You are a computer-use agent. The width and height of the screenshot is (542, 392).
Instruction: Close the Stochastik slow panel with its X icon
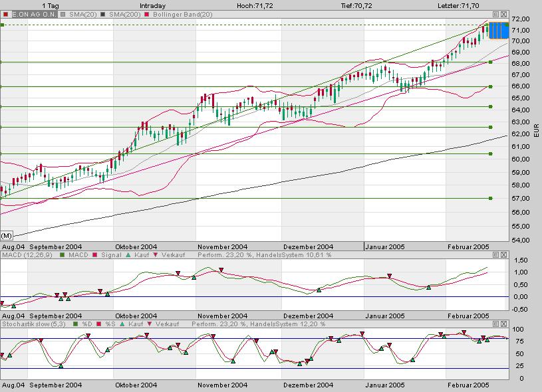click(503, 324)
